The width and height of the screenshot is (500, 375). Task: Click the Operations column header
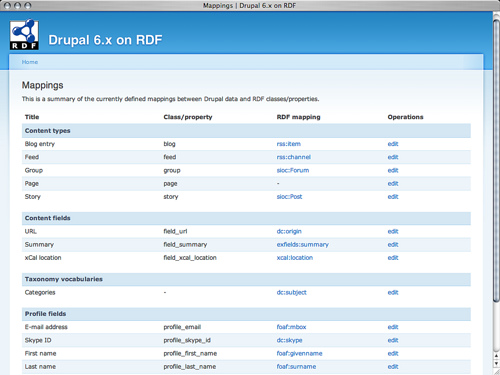click(x=405, y=117)
